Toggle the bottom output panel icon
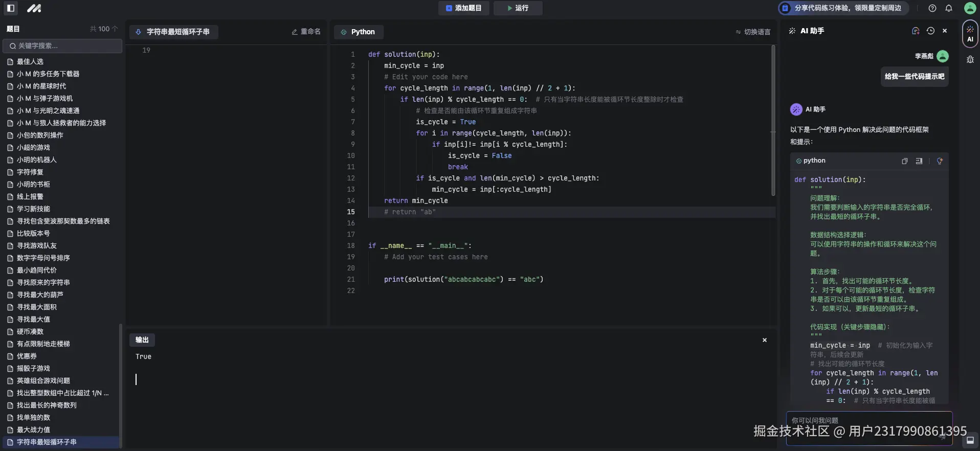 970,440
